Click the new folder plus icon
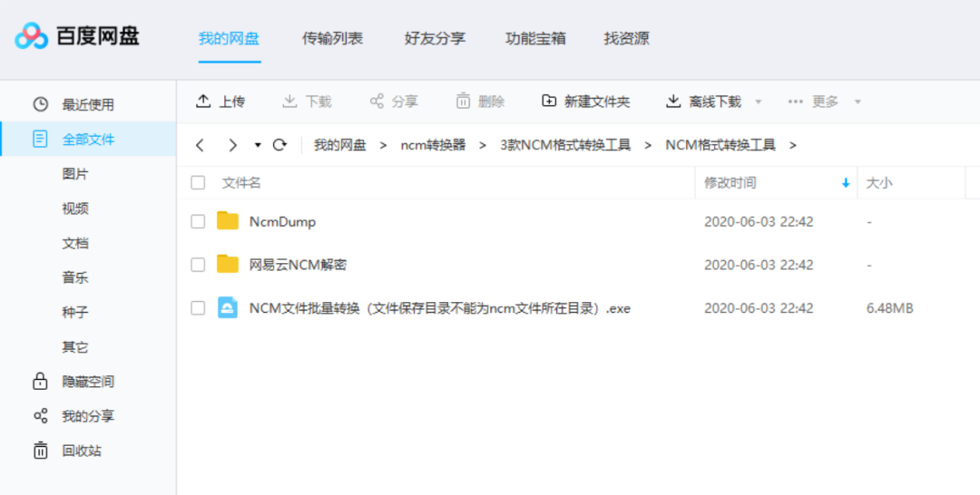 point(549,102)
